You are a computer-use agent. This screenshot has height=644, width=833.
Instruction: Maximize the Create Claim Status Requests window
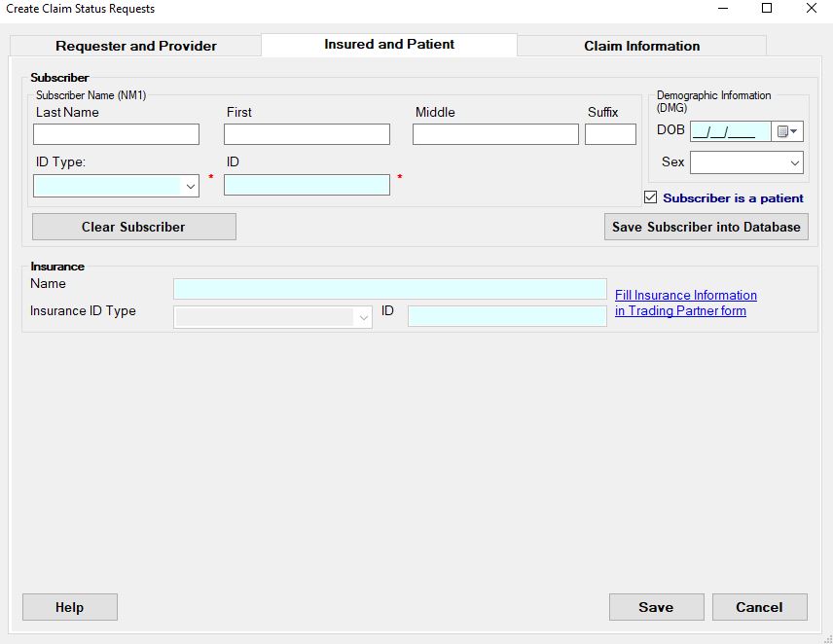tap(767, 8)
